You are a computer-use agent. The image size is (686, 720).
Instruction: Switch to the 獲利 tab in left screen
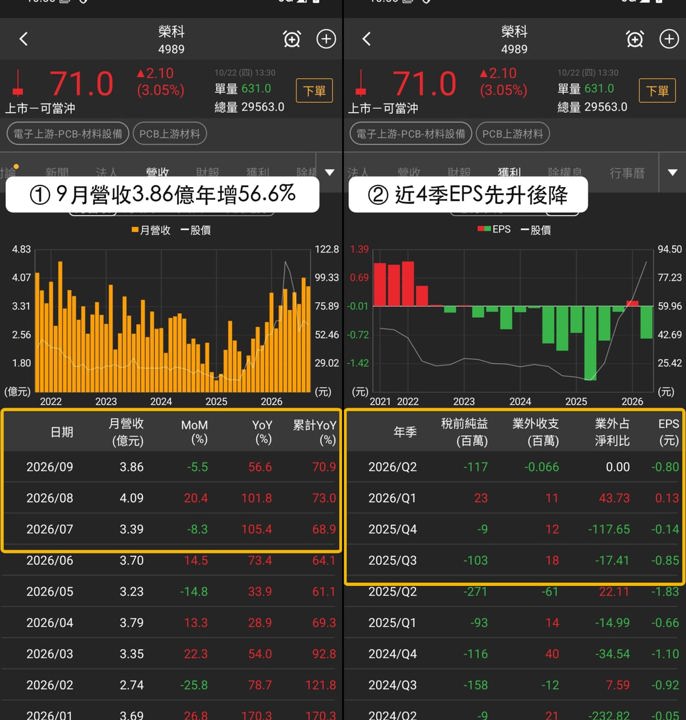[x=258, y=173]
